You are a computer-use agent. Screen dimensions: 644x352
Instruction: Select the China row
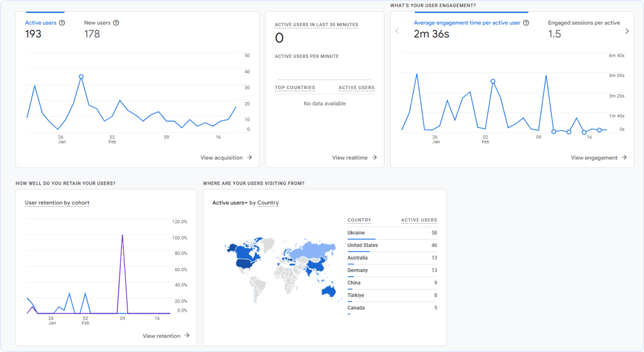click(x=392, y=283)
